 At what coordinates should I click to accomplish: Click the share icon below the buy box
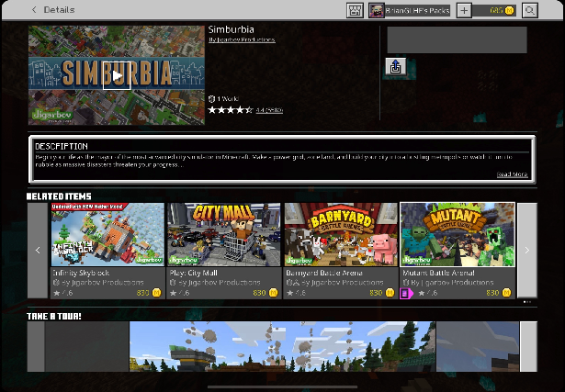click(395, 66)
